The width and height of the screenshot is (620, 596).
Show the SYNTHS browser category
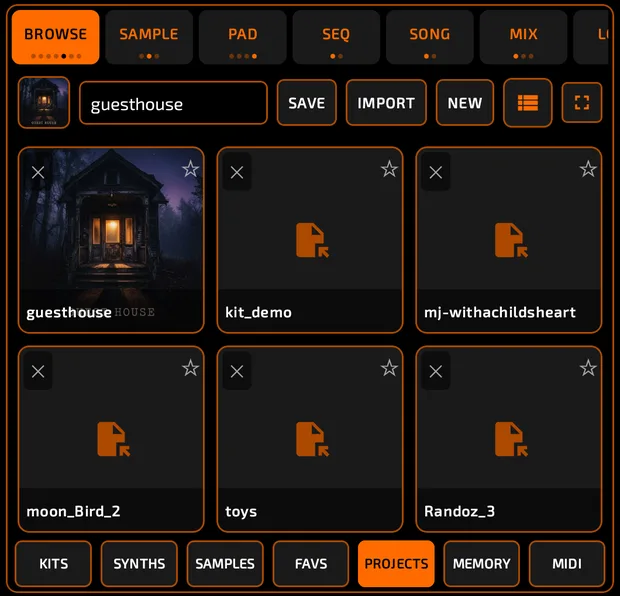(139, 564)
